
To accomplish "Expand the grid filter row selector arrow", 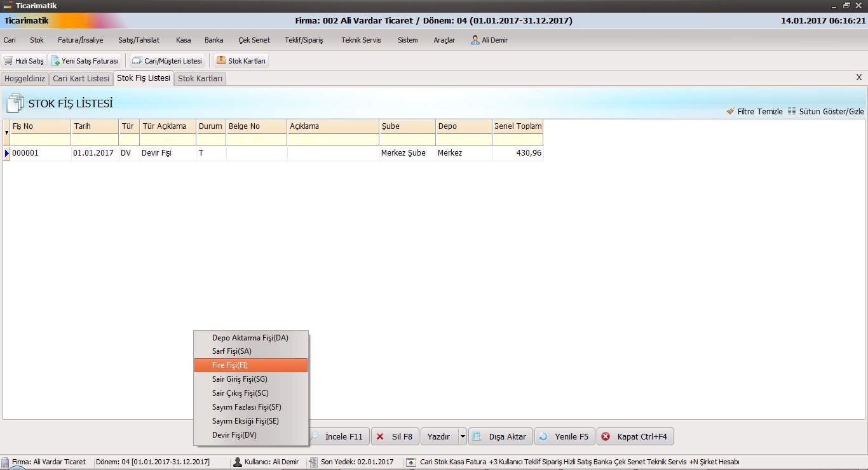I will pyautogui.click(x=6, y=133).
